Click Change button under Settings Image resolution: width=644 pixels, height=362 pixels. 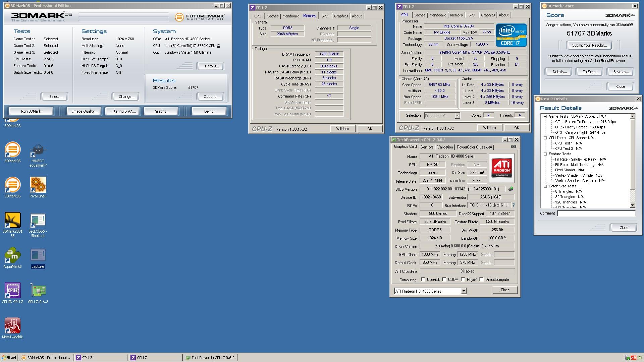pyautogui.click(x=126, y=97)
